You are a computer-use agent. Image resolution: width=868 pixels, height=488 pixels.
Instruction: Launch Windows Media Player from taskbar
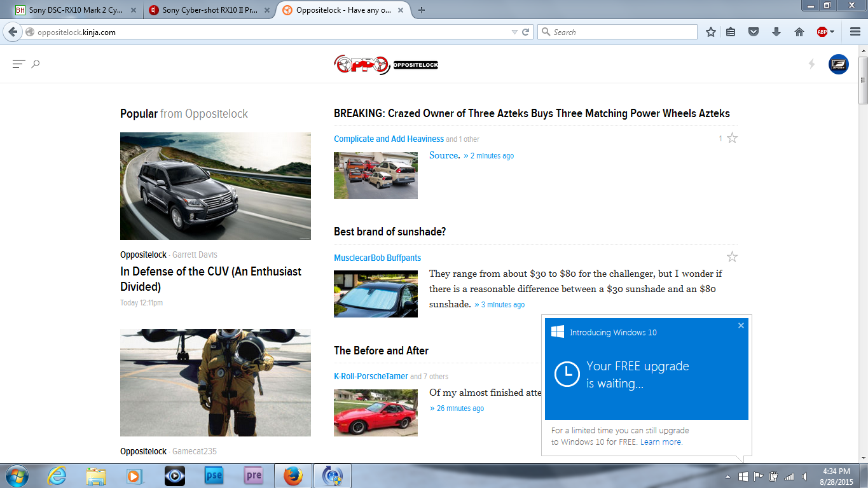point(135,476)
